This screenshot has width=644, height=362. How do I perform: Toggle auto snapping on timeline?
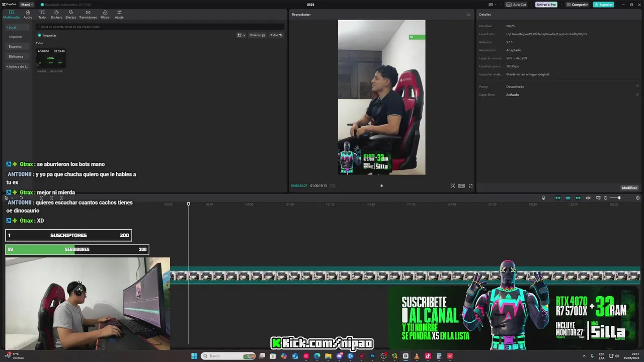pos(568,198)
